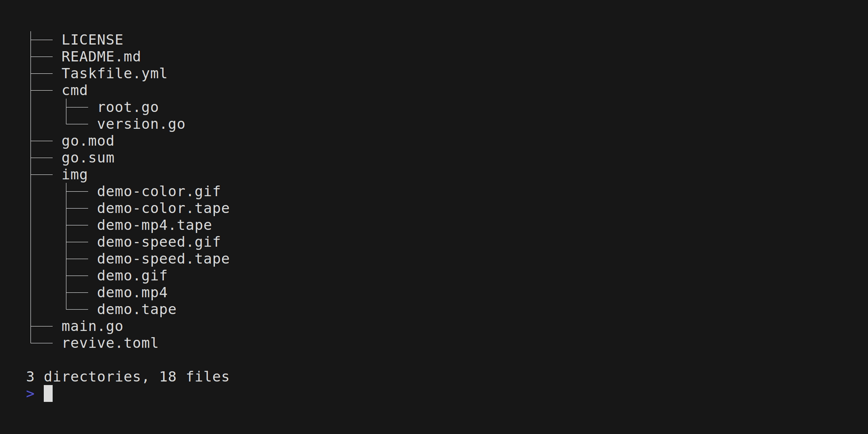Viewport: 868px width, 434px height.
Task: Click the LICENSE file entry
Action: click(92, 40)
